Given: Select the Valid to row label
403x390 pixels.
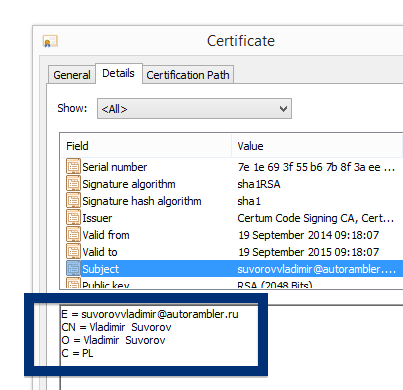Looking at the screenshot, I should 100,252.
